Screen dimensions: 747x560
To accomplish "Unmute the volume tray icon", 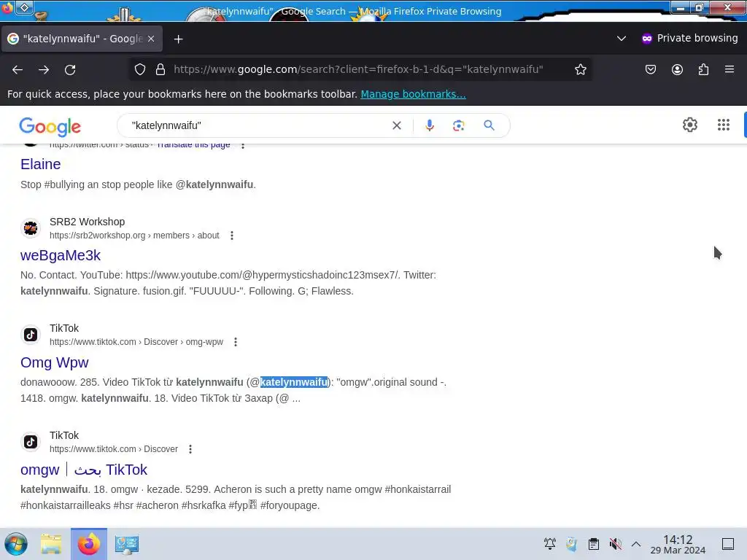I will [615, 543].
